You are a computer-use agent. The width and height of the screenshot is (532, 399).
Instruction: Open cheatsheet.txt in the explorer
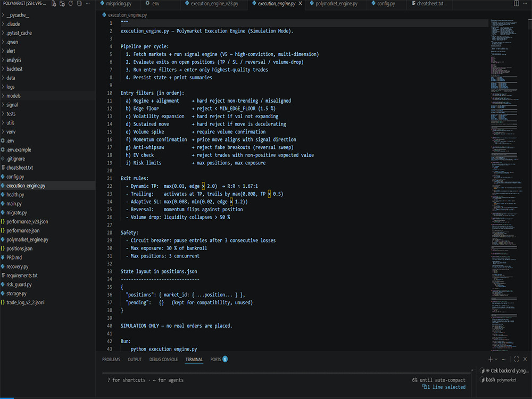point(48,168)
